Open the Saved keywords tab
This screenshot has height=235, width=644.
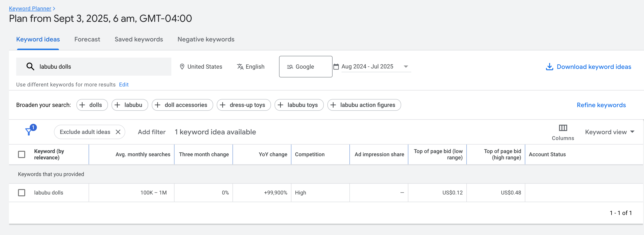pos(139,39)
